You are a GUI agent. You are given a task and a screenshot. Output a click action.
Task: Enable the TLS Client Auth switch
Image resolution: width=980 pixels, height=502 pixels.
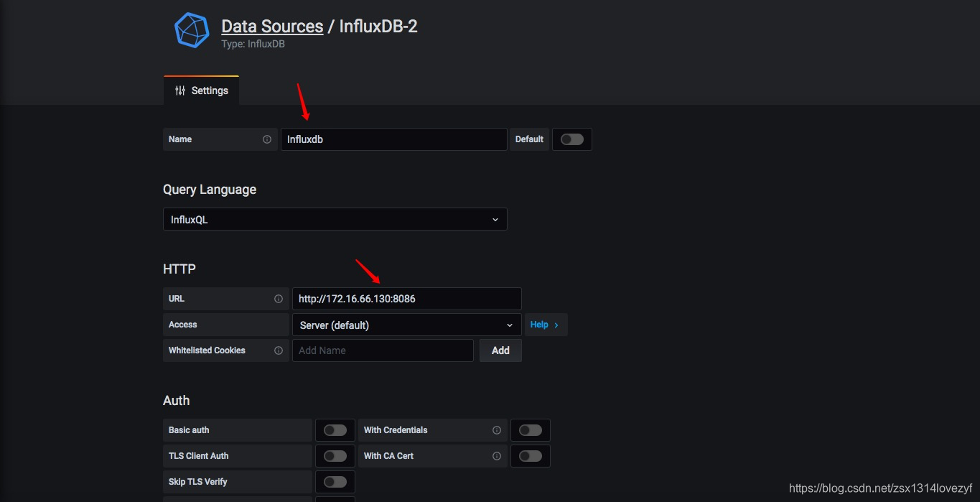(x=335, y=456)
